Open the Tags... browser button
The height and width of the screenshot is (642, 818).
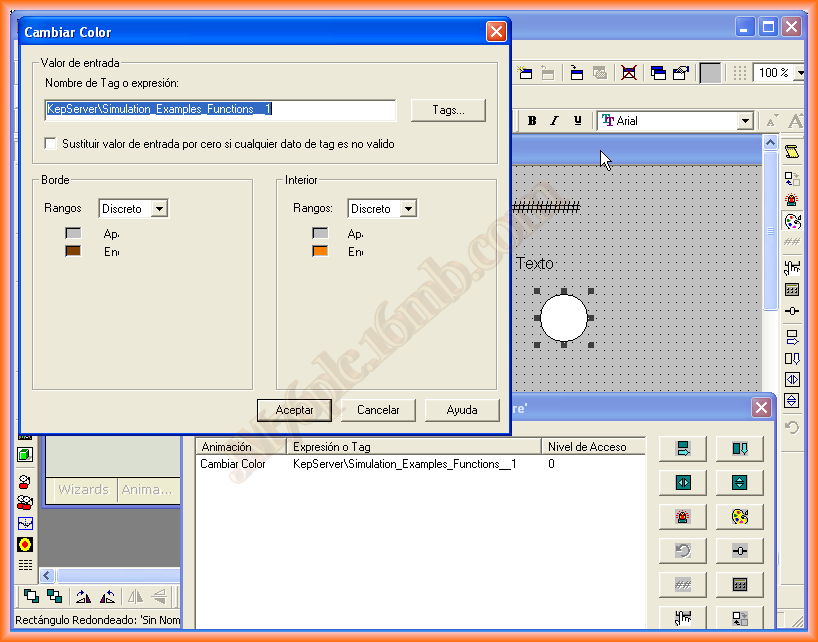pos(448,110)
